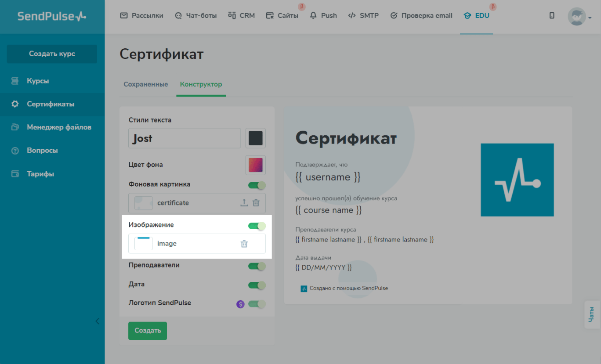The image size is (601, 364).
Task: Click the image file thumbnail
Action: (x=143, y=244)
